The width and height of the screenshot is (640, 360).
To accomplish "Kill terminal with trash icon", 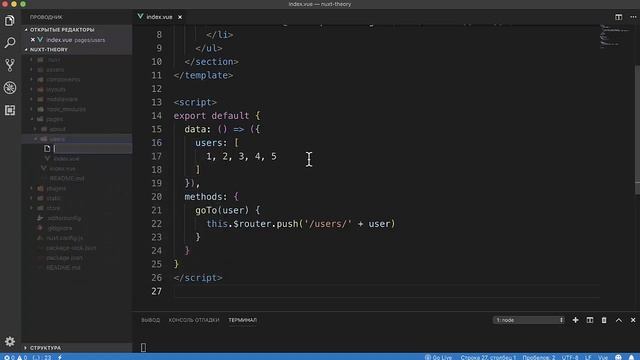I will (x=604, y=320).
